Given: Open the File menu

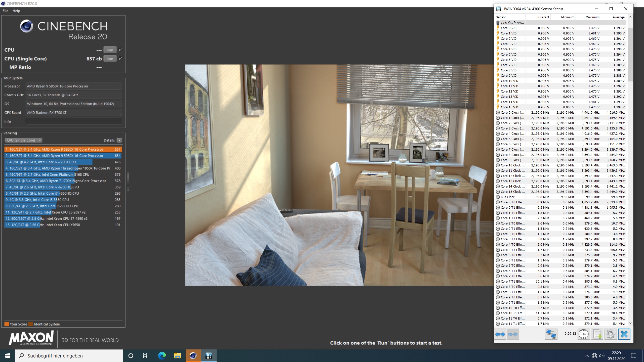Looking at the screenshot, I should click(5, 11).
